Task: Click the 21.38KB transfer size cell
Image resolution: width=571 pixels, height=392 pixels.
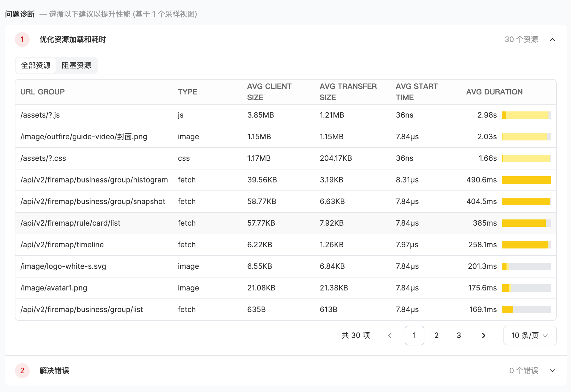Action: [334, 288]
